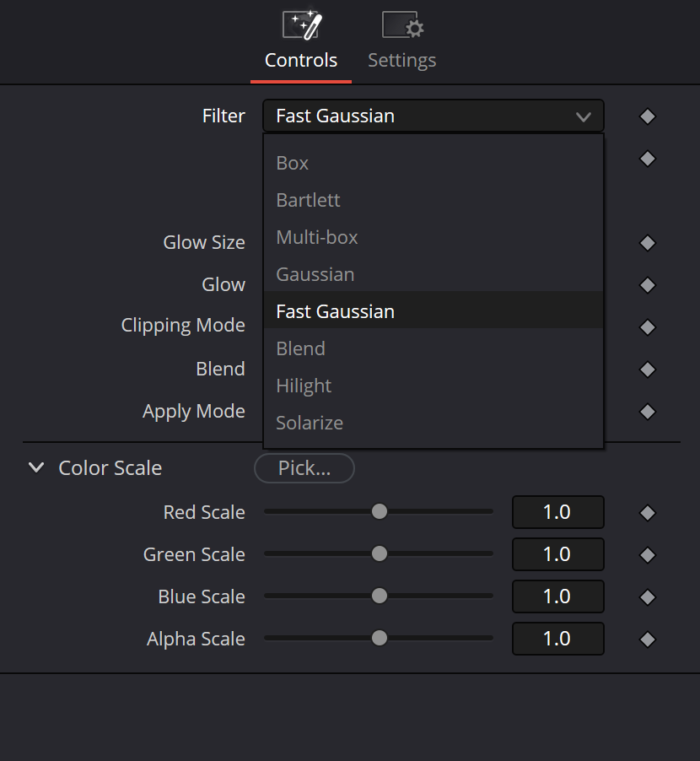The width and height of the screenshot is (700, 761).
Task: Click the Blue Scale slider handle
Action: click(x=380, y=596)
